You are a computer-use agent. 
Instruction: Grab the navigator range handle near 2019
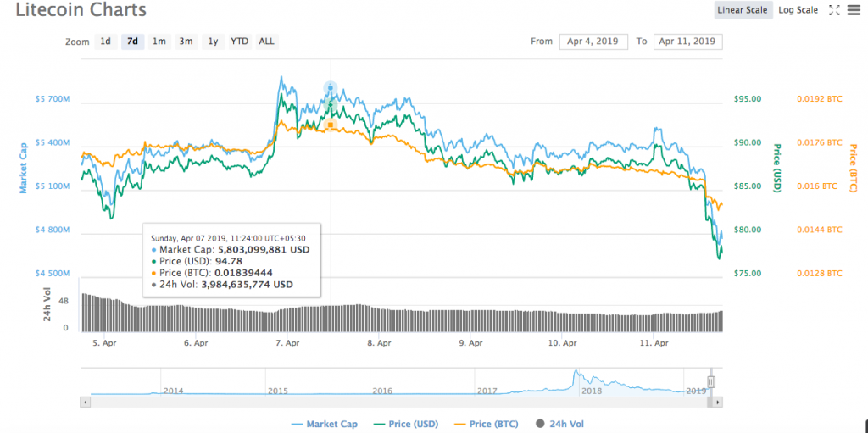[x=711, y=381]
